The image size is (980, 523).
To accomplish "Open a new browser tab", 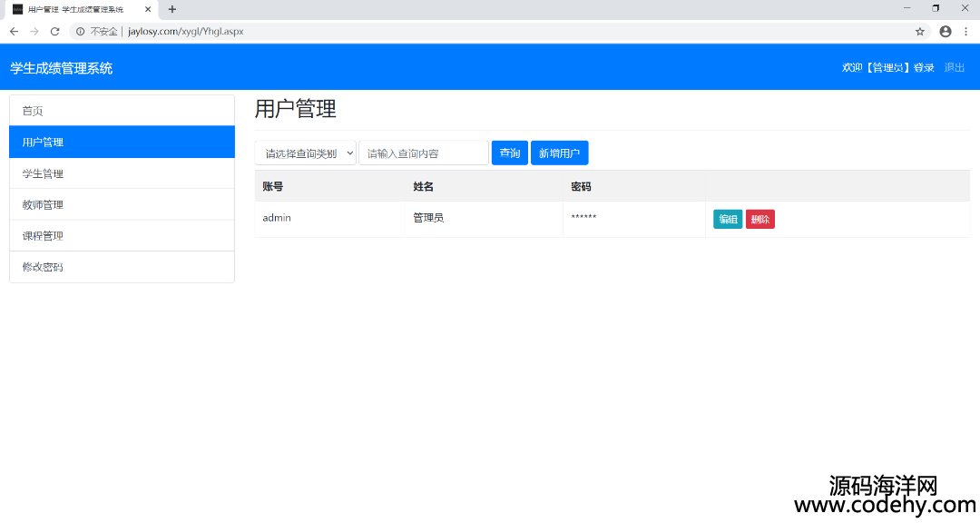I will 172,9.
